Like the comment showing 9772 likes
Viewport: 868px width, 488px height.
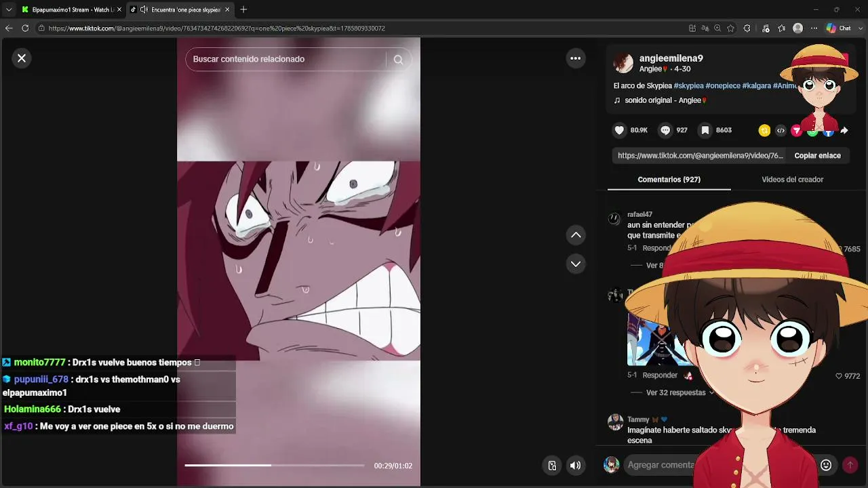coord(839,376)
